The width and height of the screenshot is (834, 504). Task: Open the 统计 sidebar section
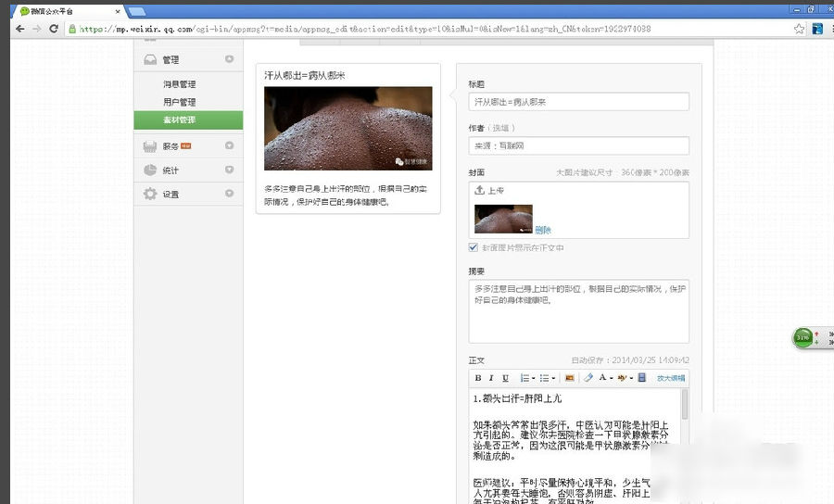pyautogui.click(x=188, y=170)
